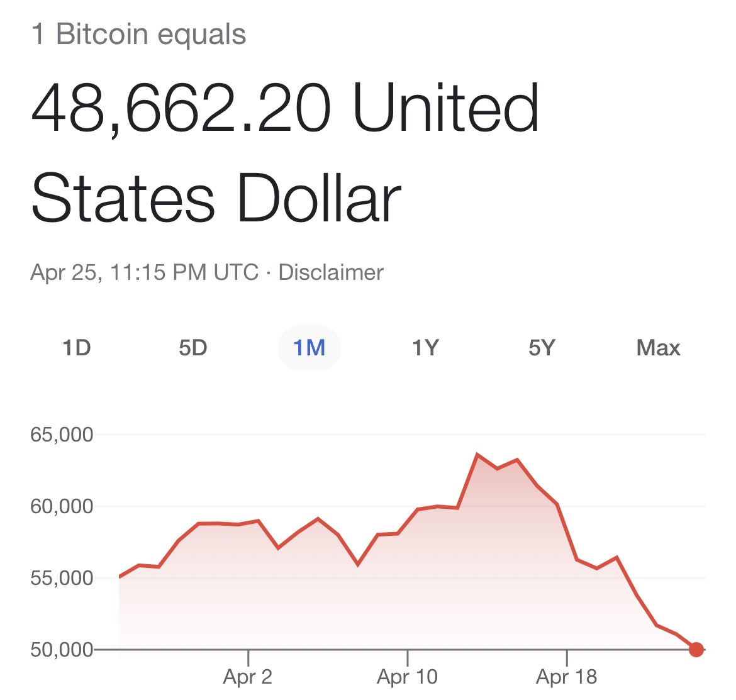Click the chart's highest peak point
Image resolution: width=736 pixels, height=700 pixels.
click(477, 454)
